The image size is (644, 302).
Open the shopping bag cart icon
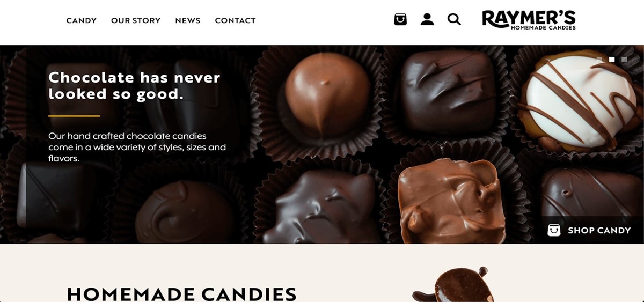(400, 20)
